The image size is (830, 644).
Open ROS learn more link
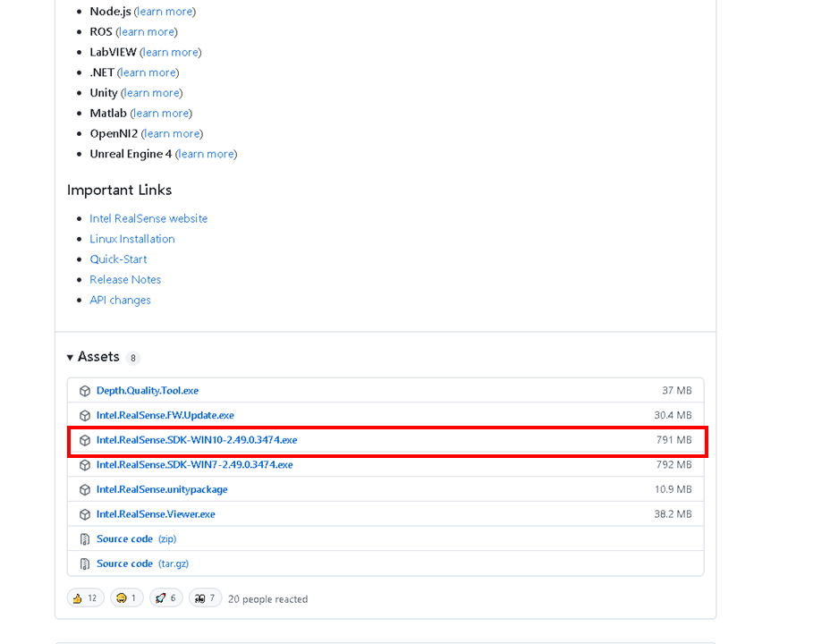tap(147, 31)
